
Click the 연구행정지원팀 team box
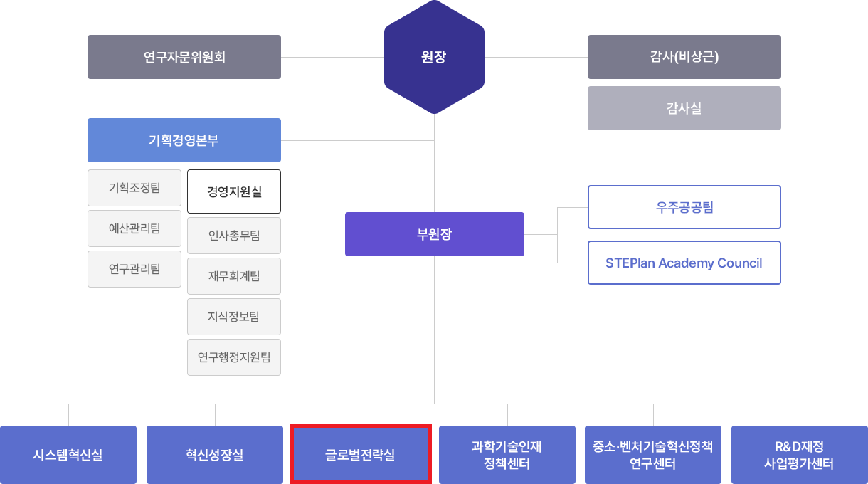pos(234,357)
